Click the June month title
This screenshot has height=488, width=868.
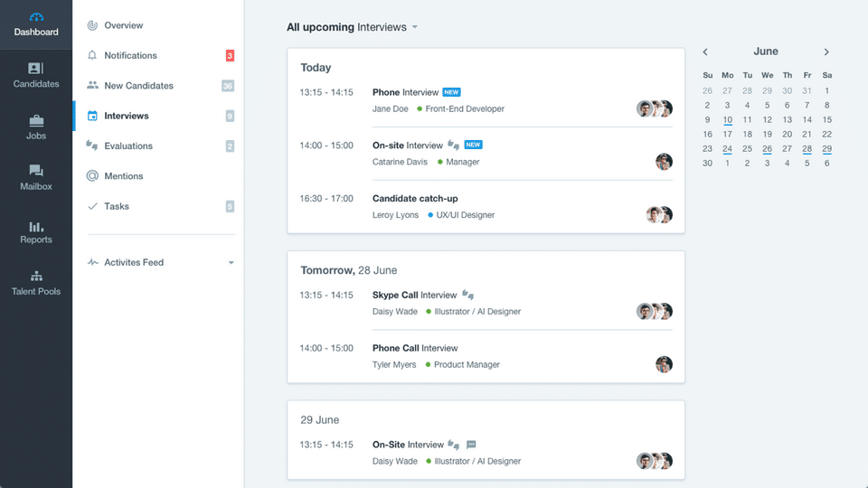click(766, 52)
